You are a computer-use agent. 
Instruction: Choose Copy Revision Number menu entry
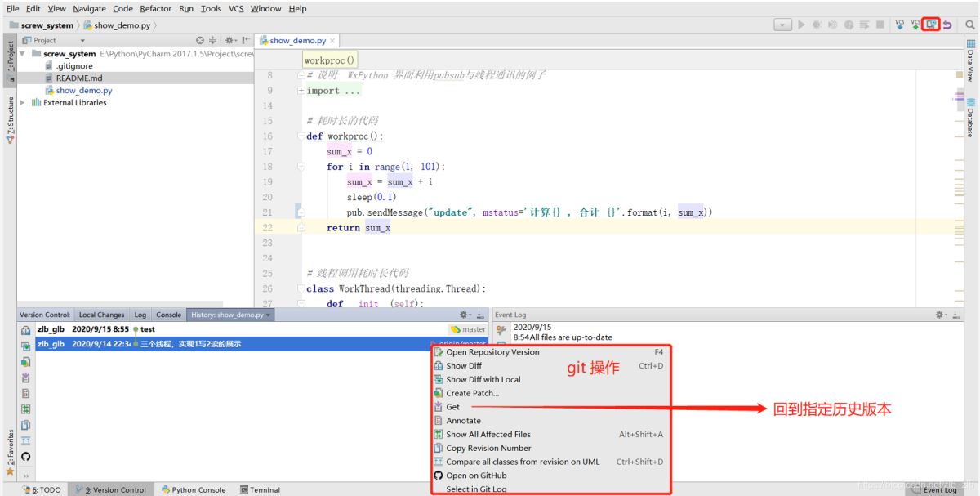click(550, 448)
